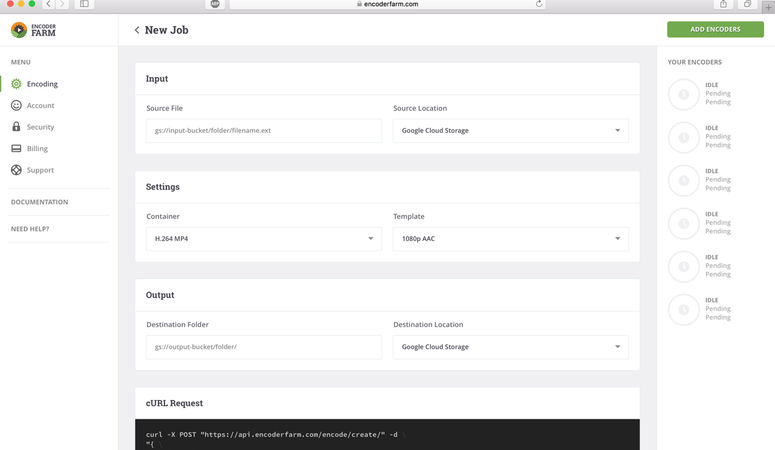
Task: Click the Add Encoders button
Action: click(715, 29)
